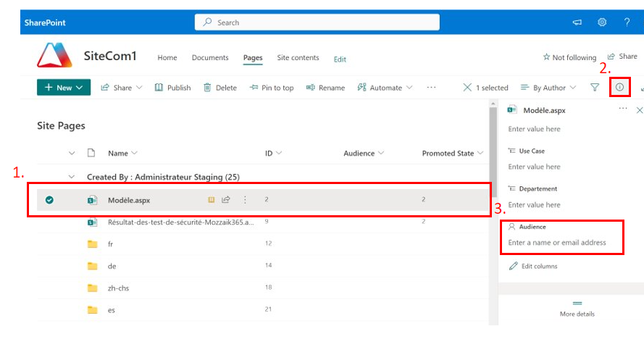Screen dimensions: 644x342
Task: Open the settings gear icon
Action: [602, 22]
